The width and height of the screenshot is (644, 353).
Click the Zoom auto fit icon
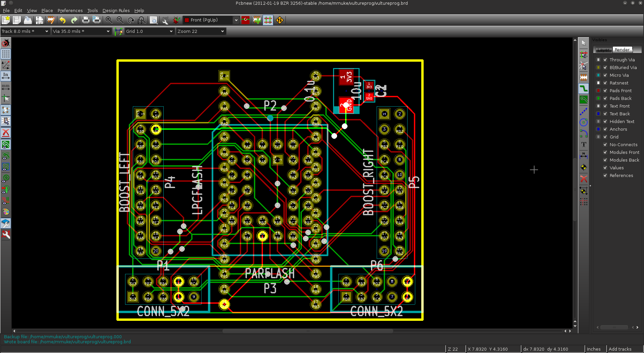[142, 20]
